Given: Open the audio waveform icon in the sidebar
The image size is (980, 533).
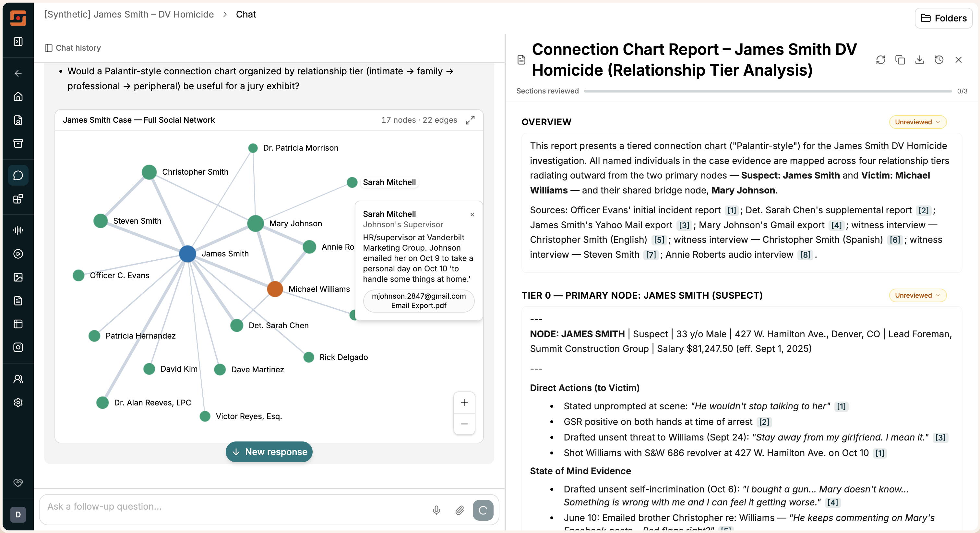Looking at the screenshot, I should point(18,230).
